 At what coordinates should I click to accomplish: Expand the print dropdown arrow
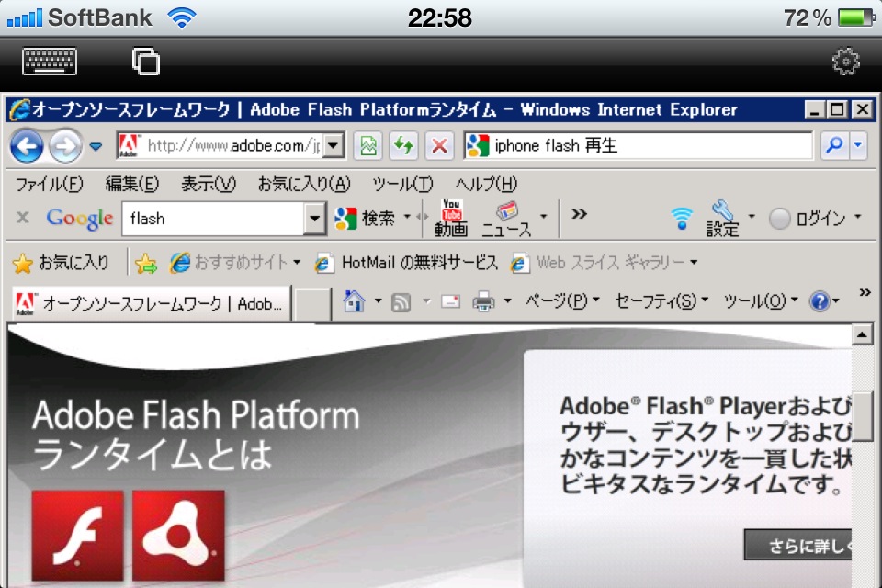point(507,301)
